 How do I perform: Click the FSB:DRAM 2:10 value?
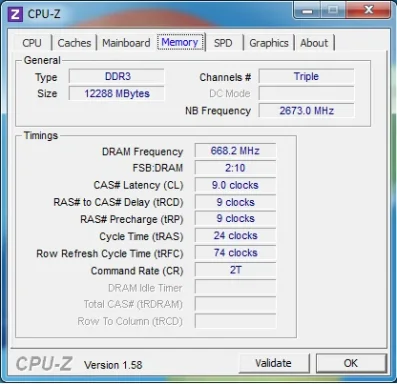[x=235, y=168]
